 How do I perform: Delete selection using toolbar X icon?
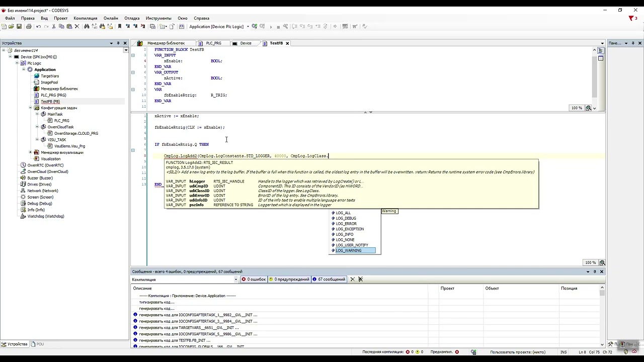tap(77, 27)
